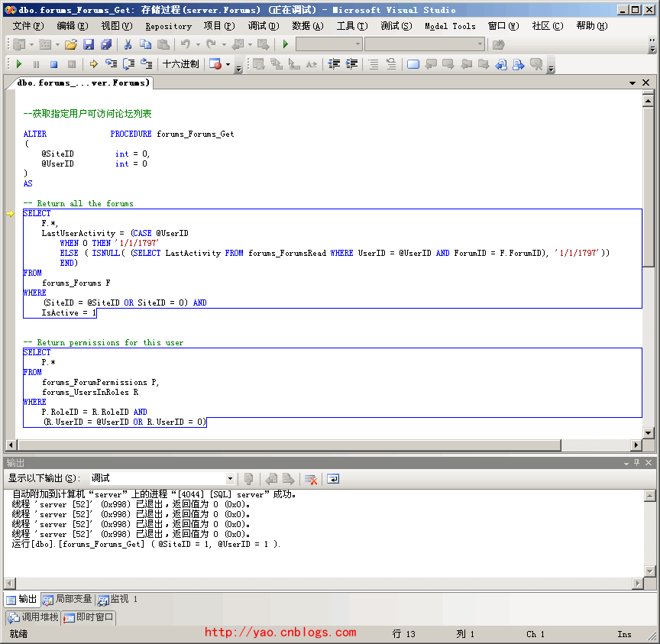This screenshot has width=660, height=644.
Task: Click the Cut scissors icon
Action: (x=128, y=45)
